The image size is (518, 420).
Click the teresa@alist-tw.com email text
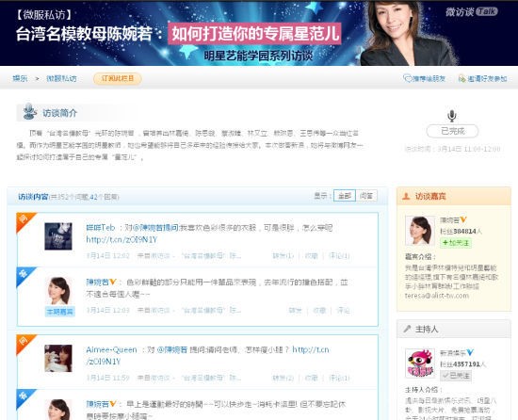tap(437, 296)
